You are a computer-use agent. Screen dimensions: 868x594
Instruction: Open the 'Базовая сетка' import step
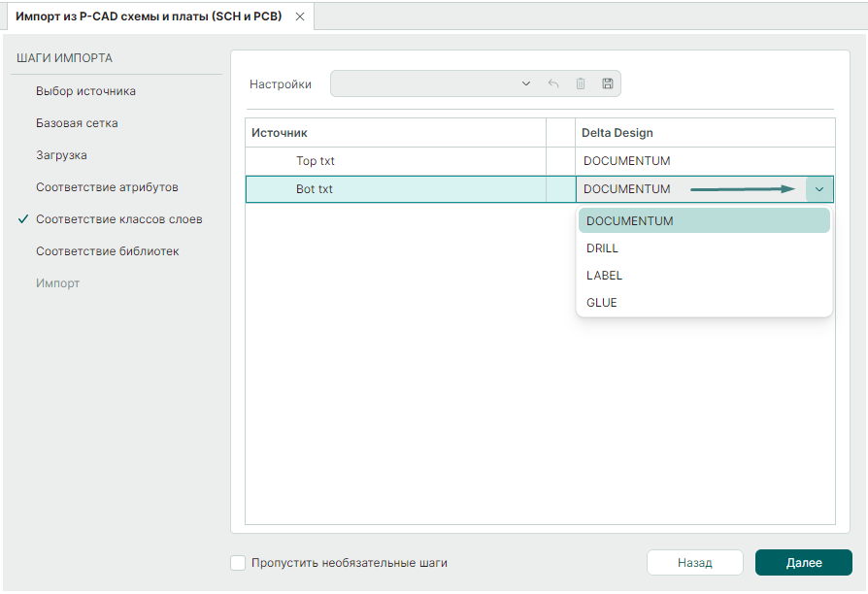[x=77, y=123]
